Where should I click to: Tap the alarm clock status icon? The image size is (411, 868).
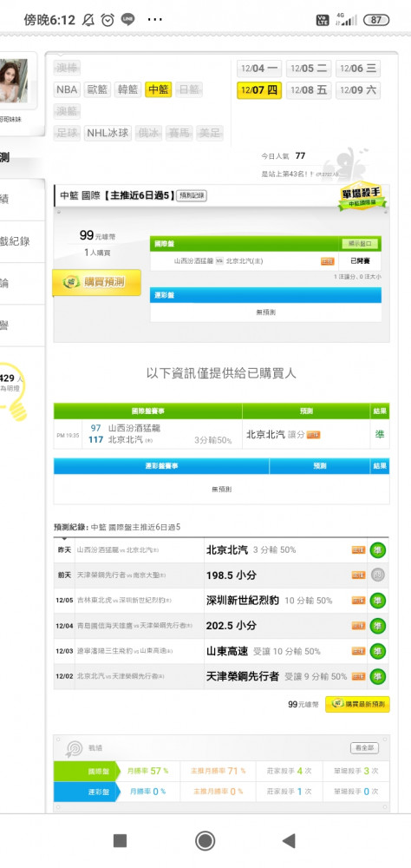[108, 20]
